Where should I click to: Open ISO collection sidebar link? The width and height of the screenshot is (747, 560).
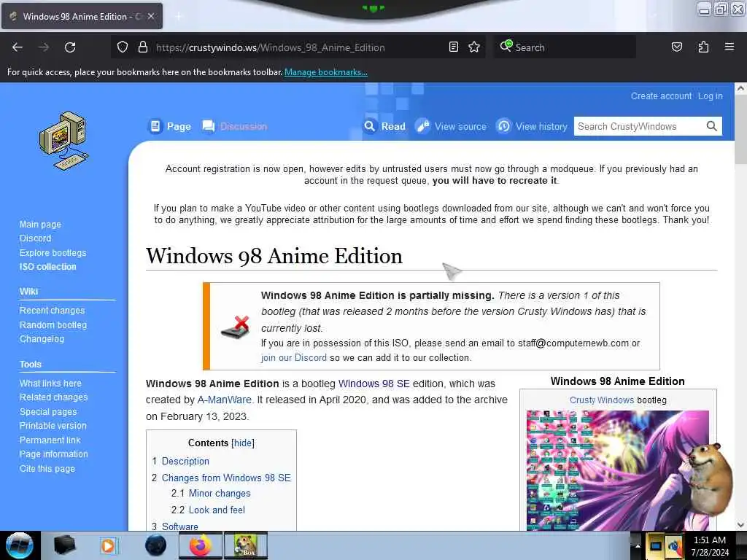coord(47,267)
